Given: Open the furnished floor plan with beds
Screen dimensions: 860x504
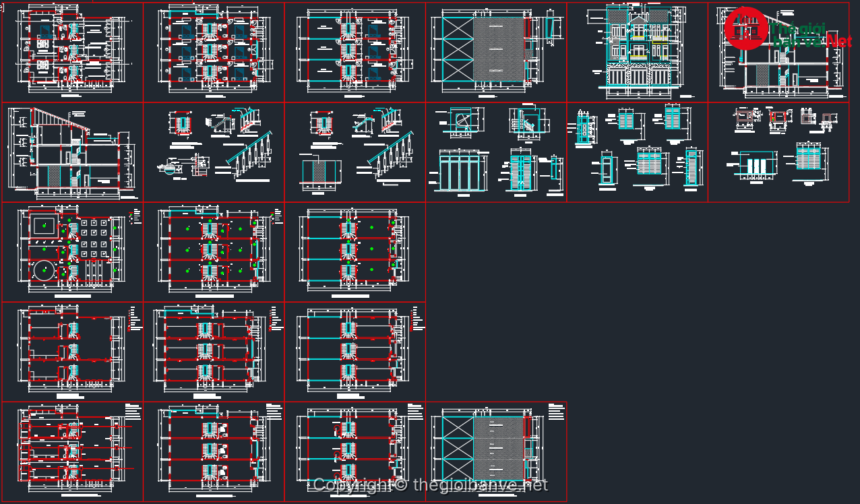Looking at the screenshot, I should 72,52.
